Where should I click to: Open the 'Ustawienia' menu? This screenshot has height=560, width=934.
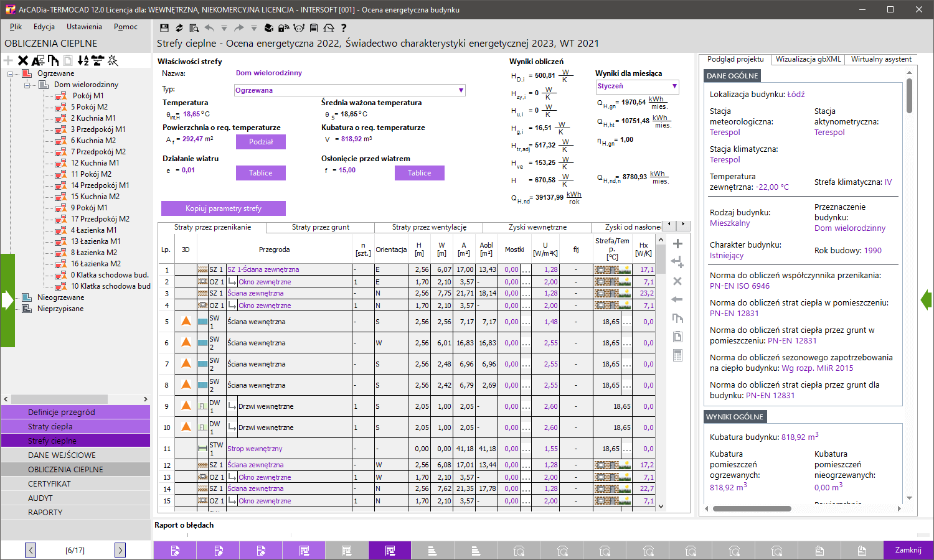pyautogui.click(x=84, y=27)
